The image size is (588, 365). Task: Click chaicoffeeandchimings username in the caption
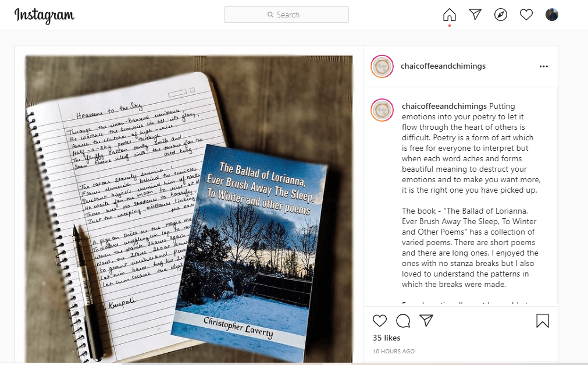tap(444, 107)
